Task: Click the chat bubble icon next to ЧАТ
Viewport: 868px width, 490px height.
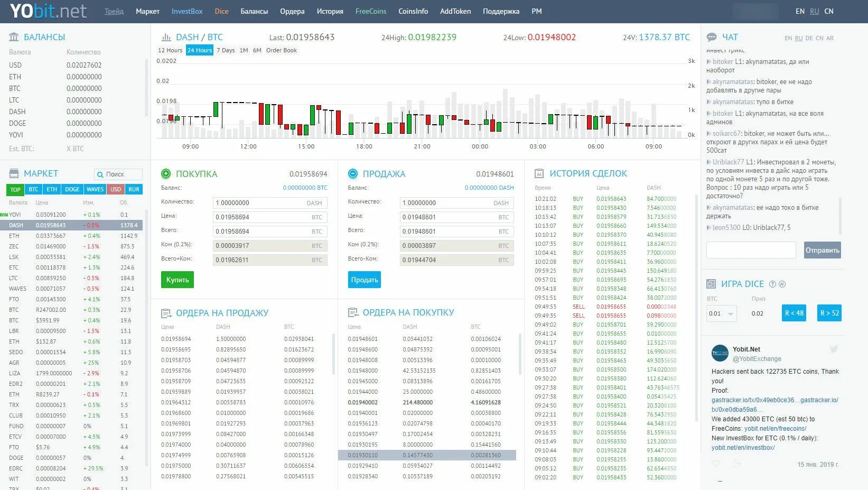Action: click(711, 36)
